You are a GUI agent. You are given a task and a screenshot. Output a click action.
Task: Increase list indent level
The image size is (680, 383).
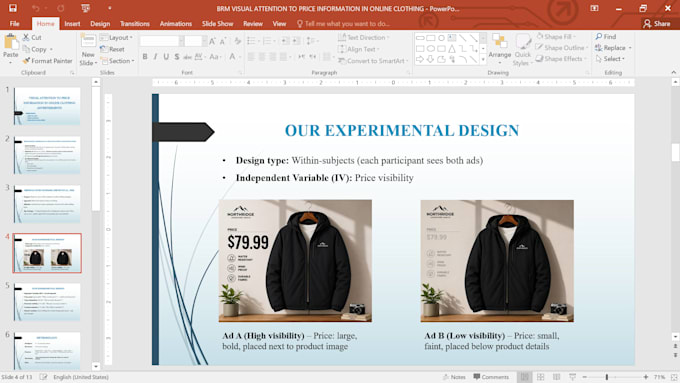296,41
